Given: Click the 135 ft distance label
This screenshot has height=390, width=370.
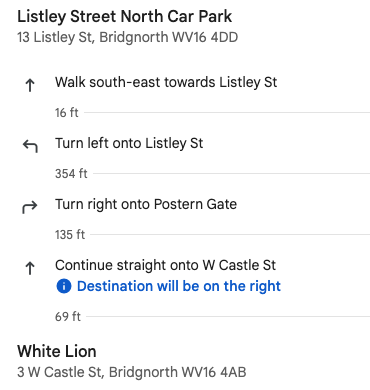Looking at the screenshot, I should [70, 235].
